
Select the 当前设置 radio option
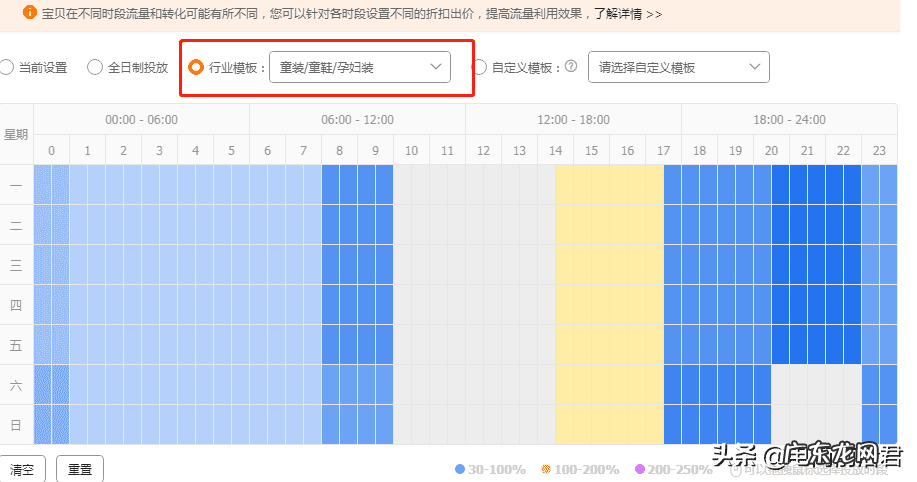(6, 67)
